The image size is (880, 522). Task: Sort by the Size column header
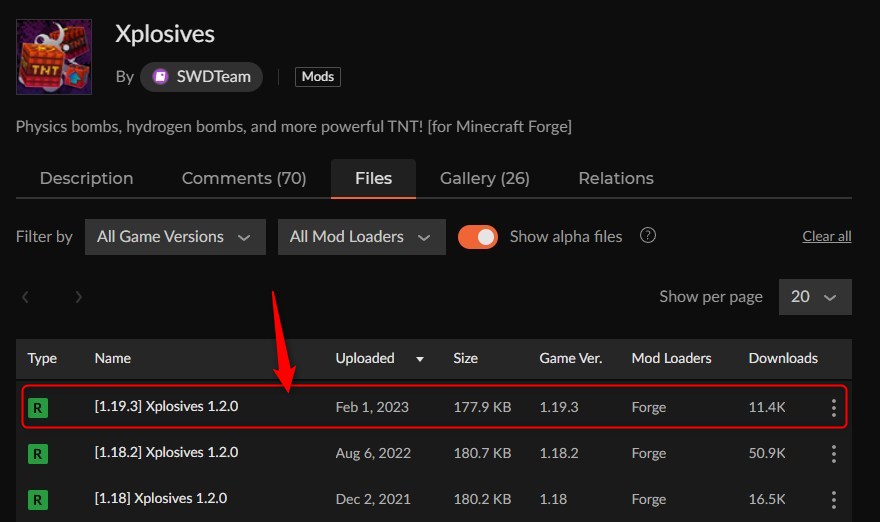(x=465, y=358)
